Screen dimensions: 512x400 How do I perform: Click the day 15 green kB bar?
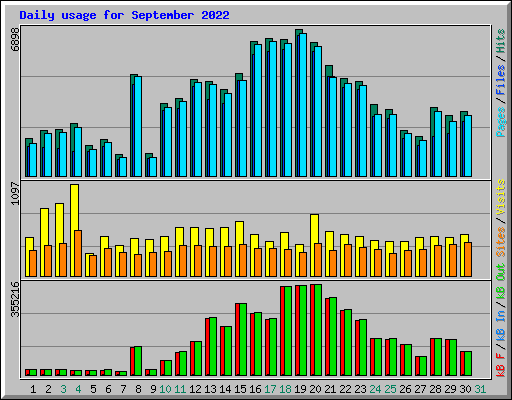tap(243, 340)
